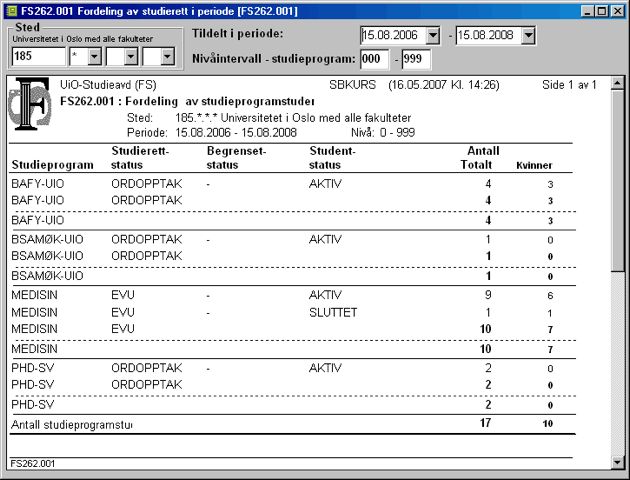Viewport: 630px width, 480px height.
Task: Open the third Sted dropdown arrow
Action: [x=131, y=57]
